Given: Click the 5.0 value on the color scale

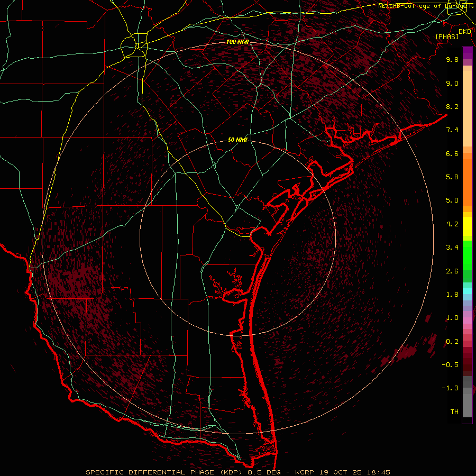Looking at the screenshot, I should click(x=452, y=200).
